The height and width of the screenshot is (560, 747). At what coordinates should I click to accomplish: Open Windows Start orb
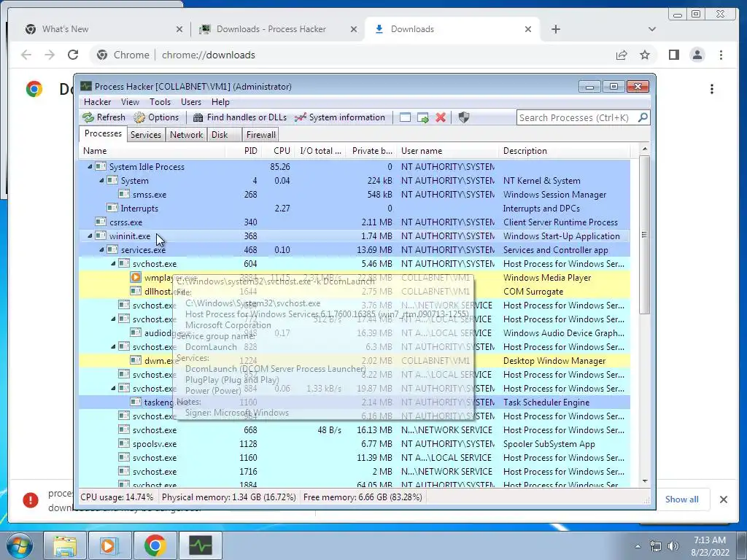(x=20, y=545)
